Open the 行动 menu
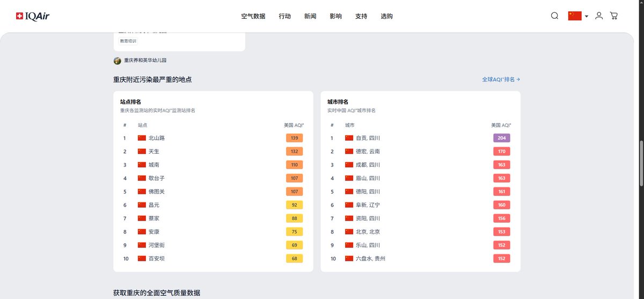The height and width of the screenshot is (299, 644). [x=285, y=16]
